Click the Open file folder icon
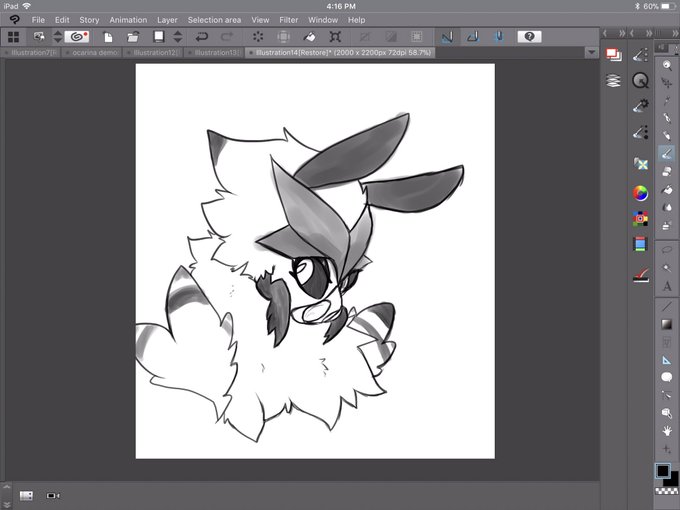Image resolution: width=680 pixels, height=510 pixels. (x=133, y=37)
